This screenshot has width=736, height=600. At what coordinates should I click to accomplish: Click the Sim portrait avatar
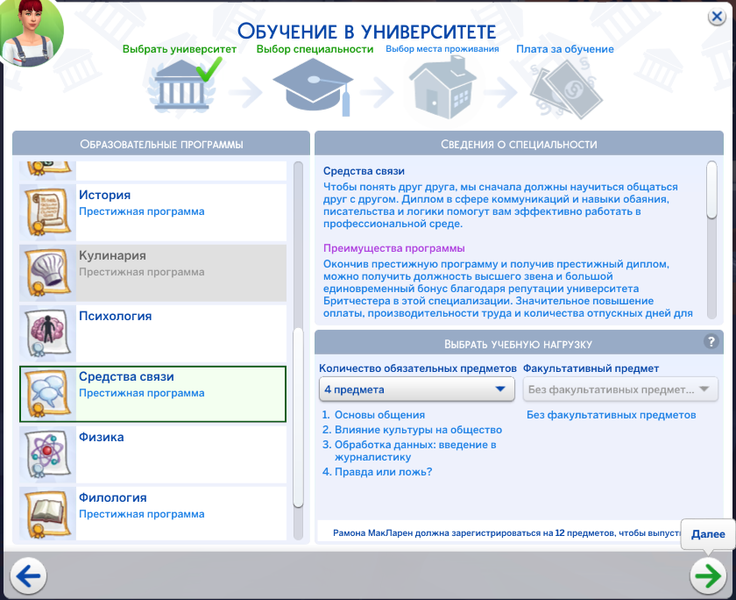tap(32, 32)
